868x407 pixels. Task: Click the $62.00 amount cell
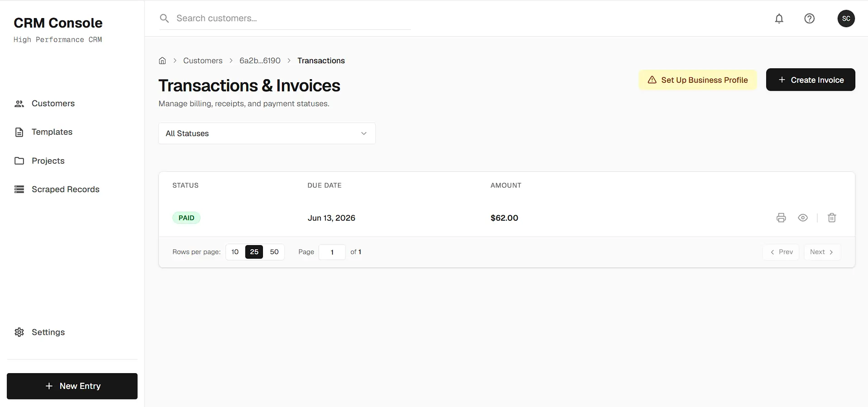click(x=504, y=218)
